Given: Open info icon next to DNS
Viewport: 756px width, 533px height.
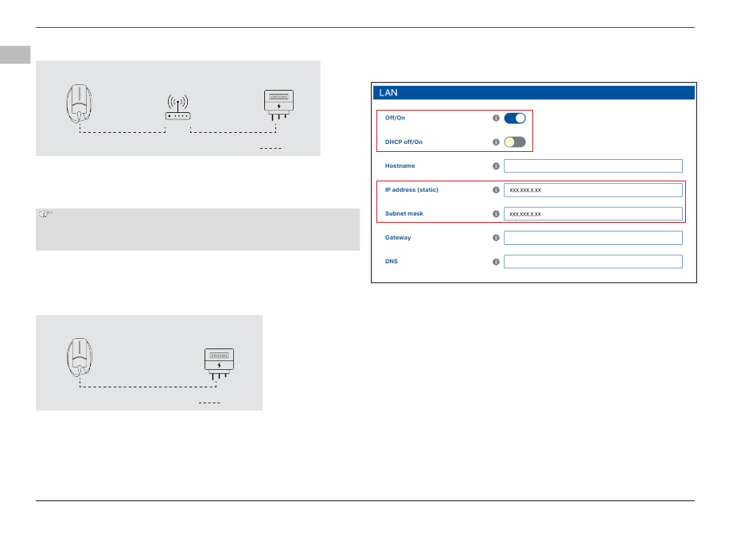Looking at the screenshot, I should point(496,262).
